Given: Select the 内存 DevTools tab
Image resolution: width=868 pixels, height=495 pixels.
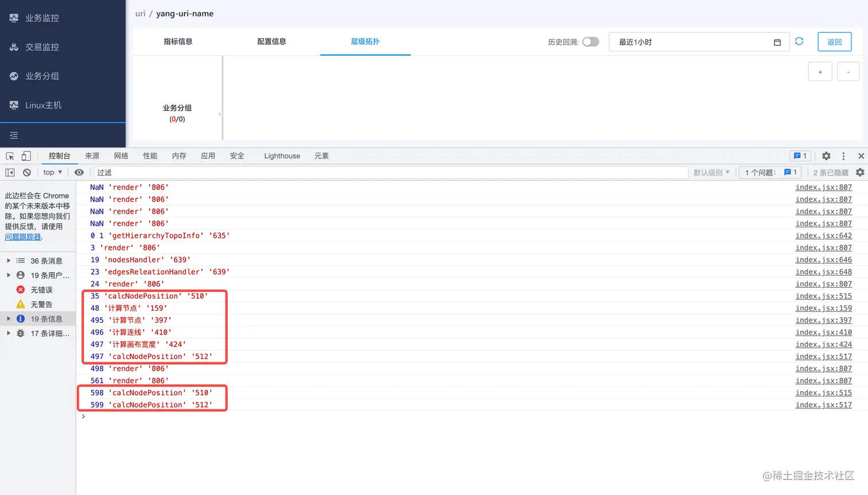Looking at the screenshot, I should 179,156.
